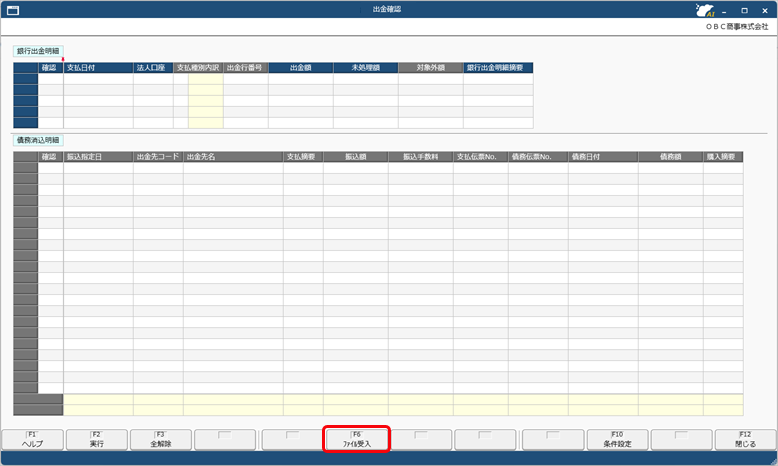The height and width of the screenshot is (466, 778).
Task: Select the 債務消込明細 section label
Action: pyautogui.click(x=38, y=139)
